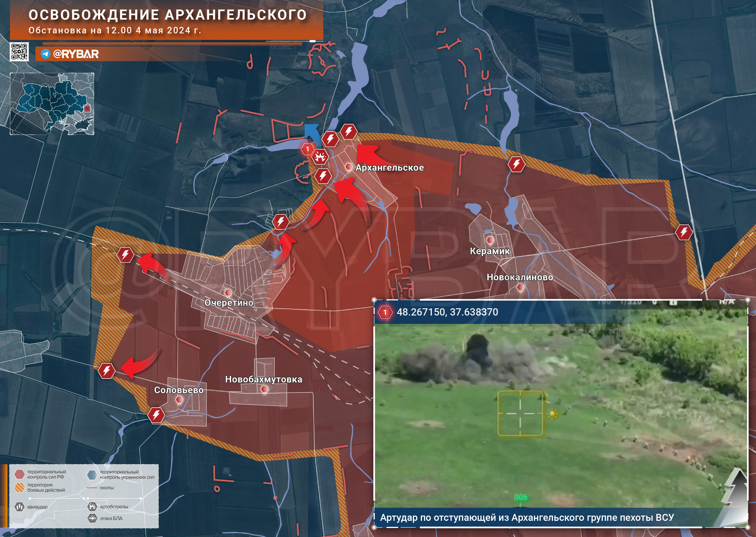Click the blue Ukrainian control swatch in the legend

(x=92, y=475)
